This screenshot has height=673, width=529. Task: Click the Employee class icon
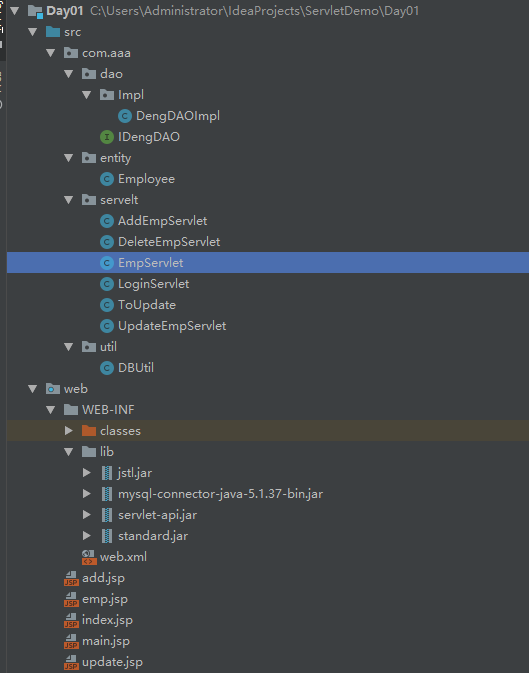point(107,179)
